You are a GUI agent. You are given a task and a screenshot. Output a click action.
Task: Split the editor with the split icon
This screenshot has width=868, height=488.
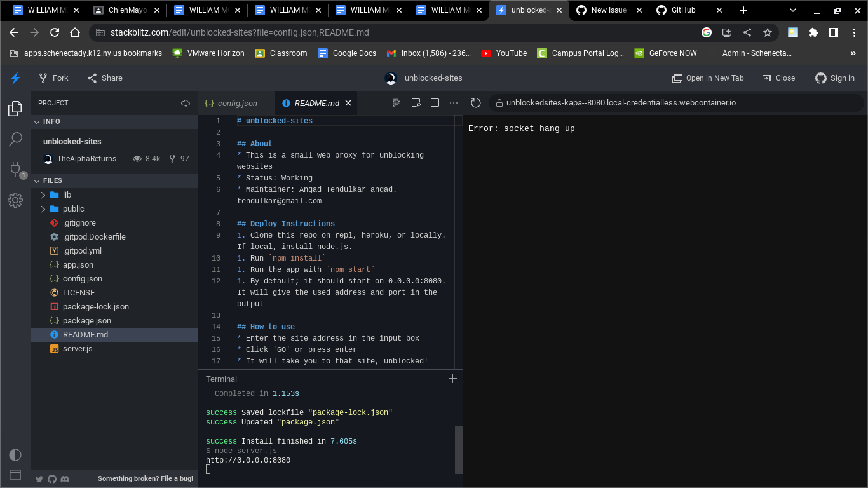[435, 102]
